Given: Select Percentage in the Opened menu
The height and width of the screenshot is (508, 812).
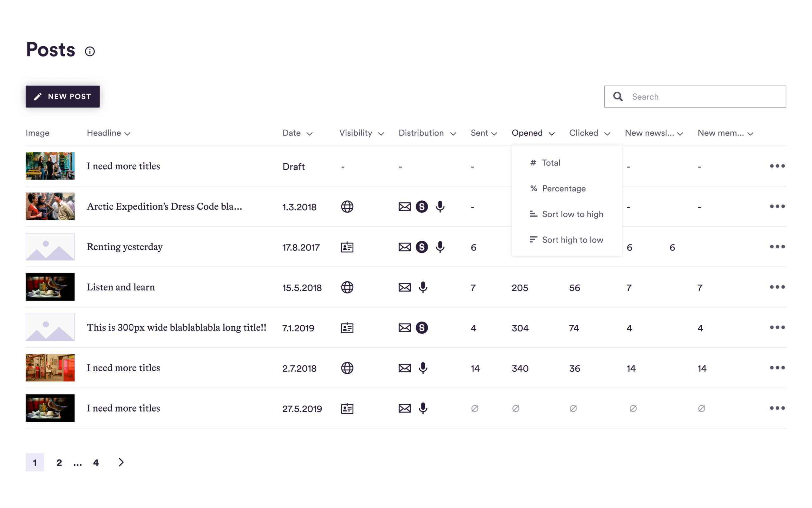Looking at the screenshot, I should point(564,188).
